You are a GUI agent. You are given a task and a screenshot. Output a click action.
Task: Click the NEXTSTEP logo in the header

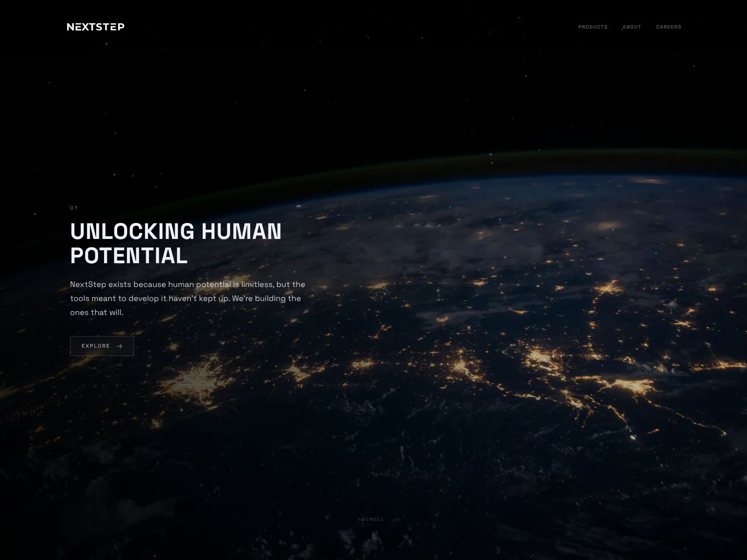click(x=95, y=27)
